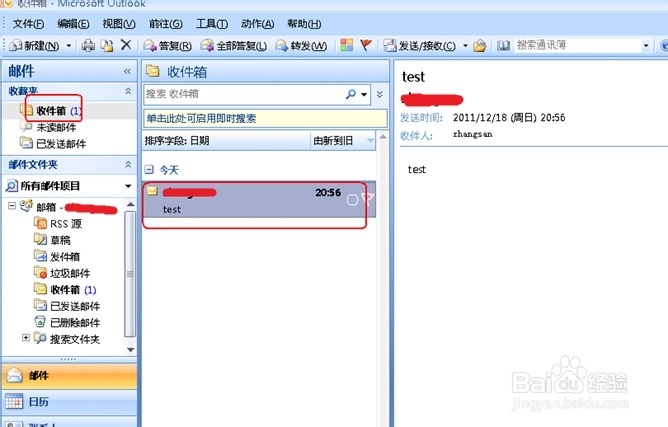Open the New (新建) dropdown arrow
Screen dimensions: 668x427
click(69, 45)
